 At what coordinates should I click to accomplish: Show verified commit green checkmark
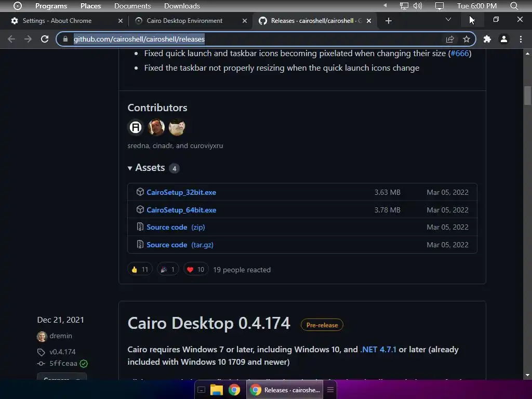84,364
